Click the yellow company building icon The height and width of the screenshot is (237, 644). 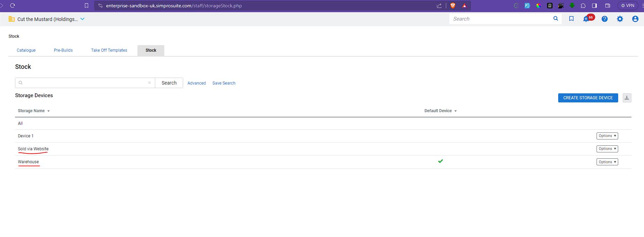pos(12,19)
